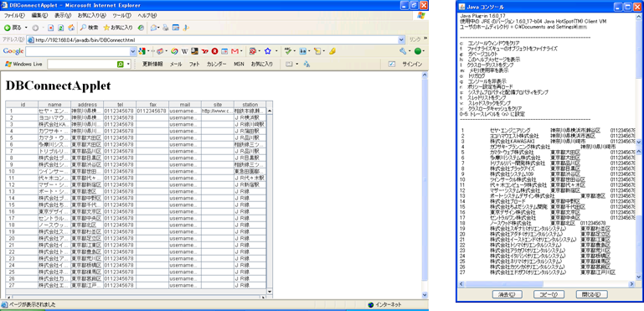Click the spell check ABC icon on the Google toolbar
Viewport: 644px width, 311px height.
click(288, 51)
